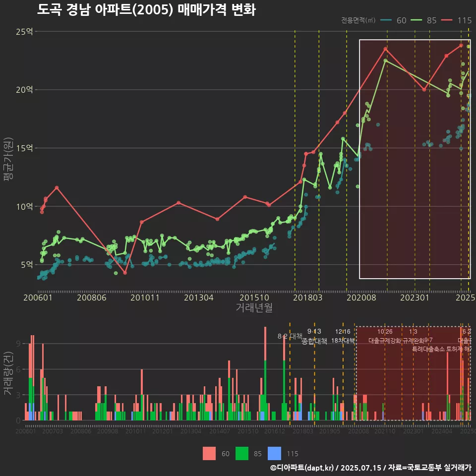Click 201304 on the price chart x-axis
The height and width of the screenshot is (476, 476).
198,297
